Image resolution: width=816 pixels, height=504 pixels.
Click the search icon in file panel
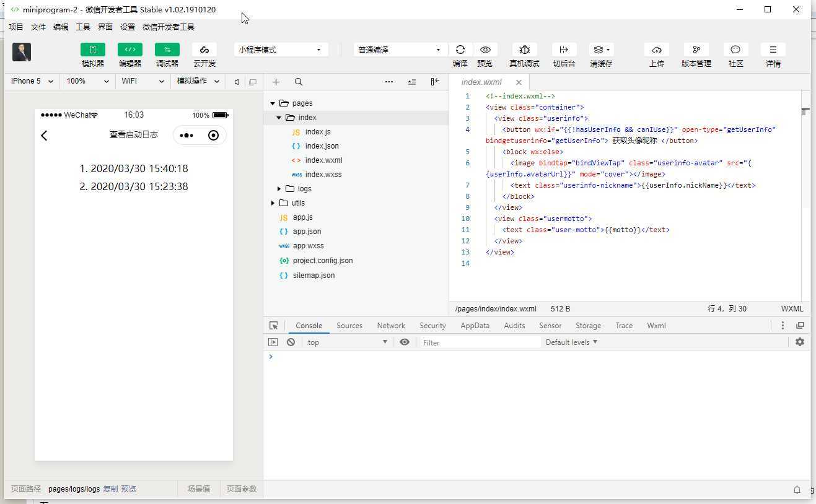click(x=299, y=82)
